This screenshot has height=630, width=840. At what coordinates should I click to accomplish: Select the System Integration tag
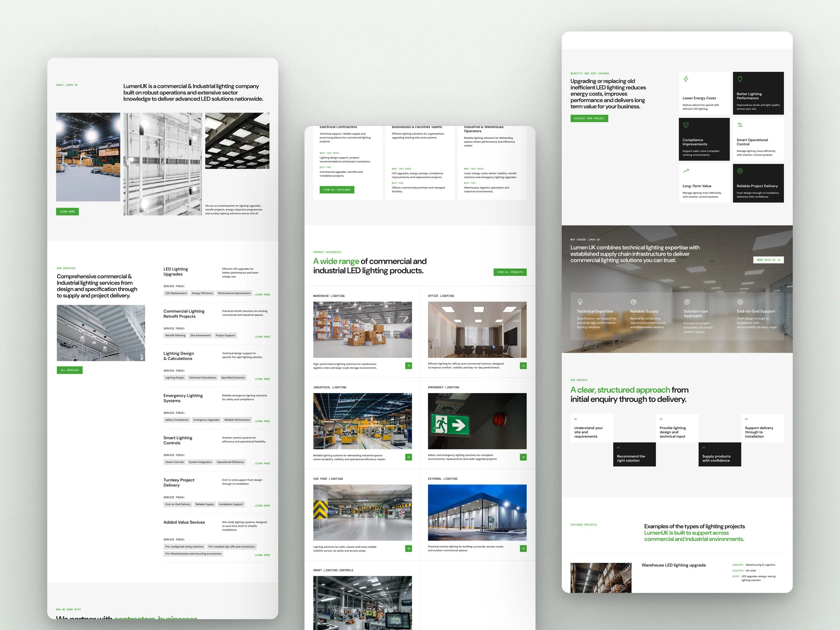coord(200,462)
